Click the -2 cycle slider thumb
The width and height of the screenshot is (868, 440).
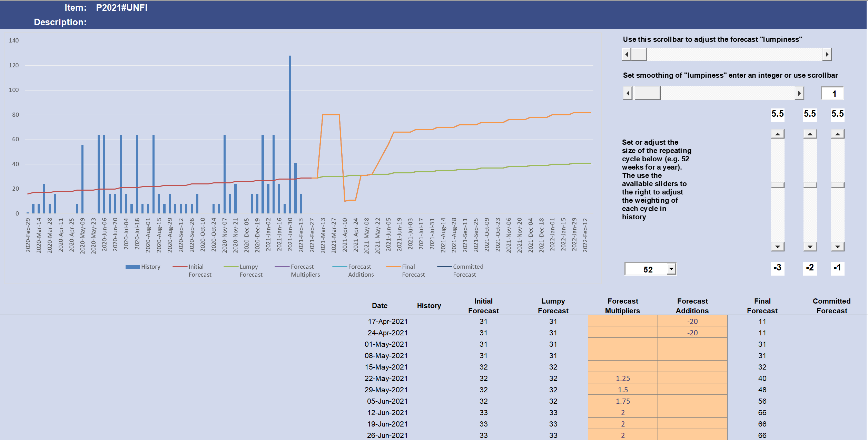(810, 185)
